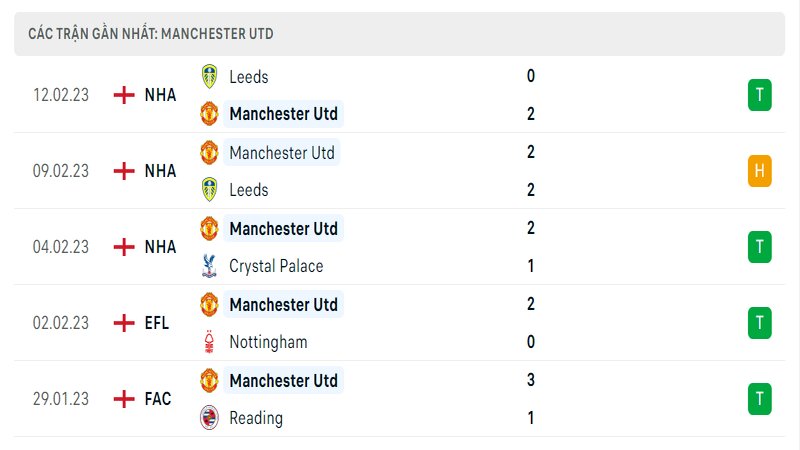Select Manchester Utd in the 04.02.23 match
This screenshot has height=450, width=800.
click(x=283, y=228)
